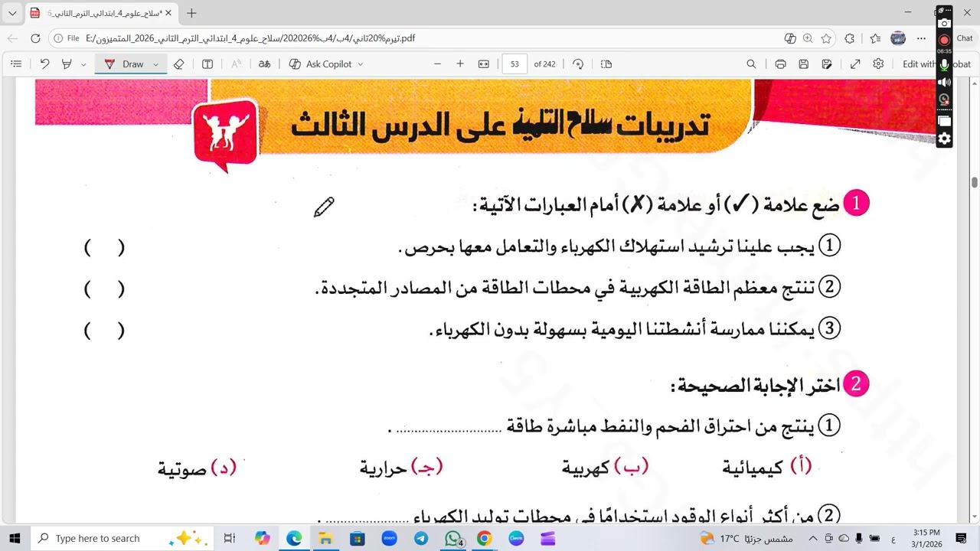Open Find in PDF search icon
980x551 pixels.
coord(751,64)
